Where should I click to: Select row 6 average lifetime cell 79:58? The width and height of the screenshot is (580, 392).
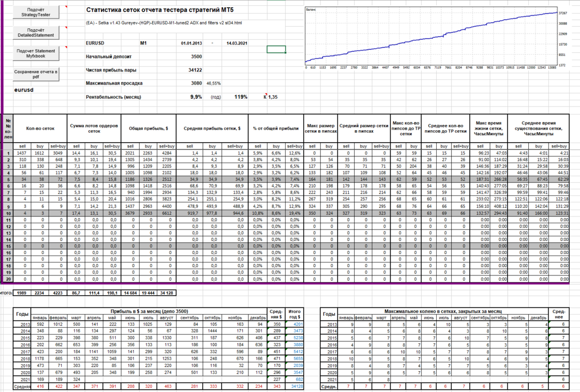pyautogui.click(x=560, y=186)
